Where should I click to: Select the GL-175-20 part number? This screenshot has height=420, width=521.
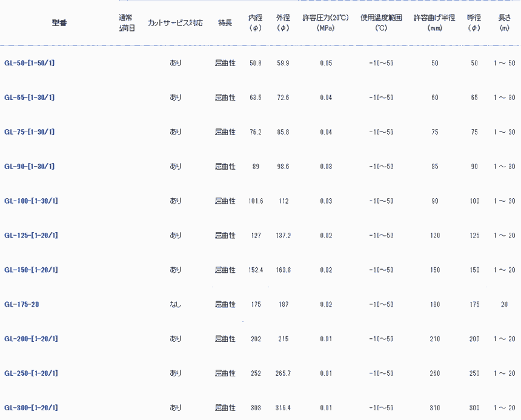22,304
